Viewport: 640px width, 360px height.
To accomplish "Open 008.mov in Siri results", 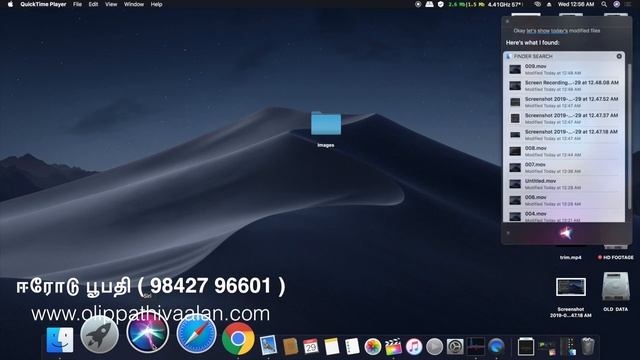I will (x=564, y=151).
